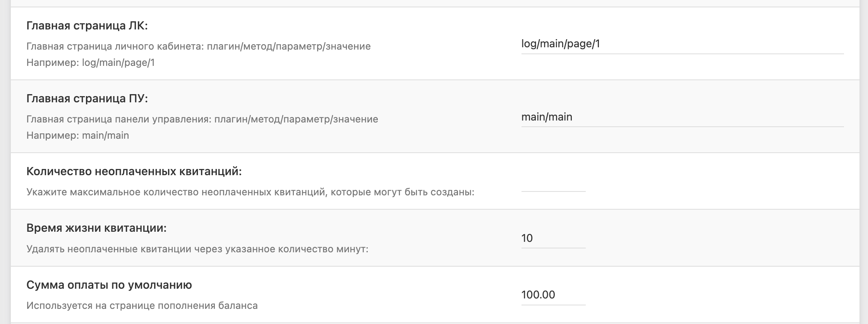Click the 'Например: log/main/page/1' example text

(x=91, y=63)
